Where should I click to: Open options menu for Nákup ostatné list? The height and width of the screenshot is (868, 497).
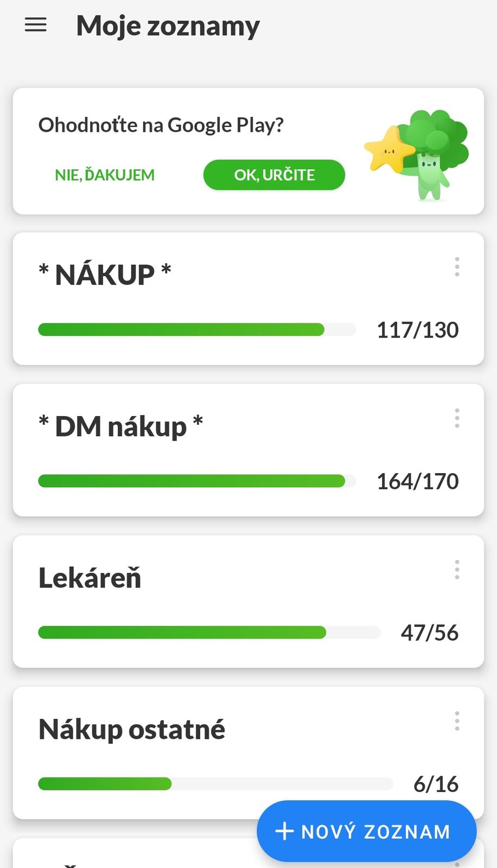[457, 721]
